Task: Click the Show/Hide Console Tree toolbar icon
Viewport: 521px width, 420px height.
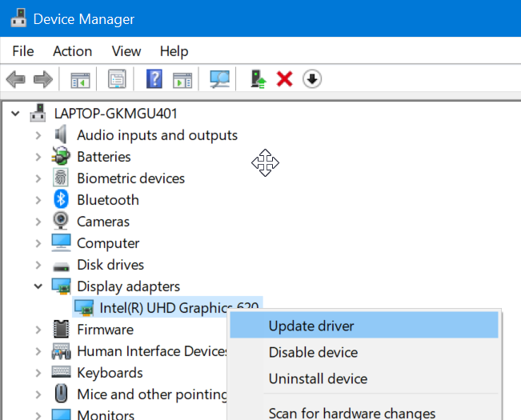Action: tap(80, 79)
